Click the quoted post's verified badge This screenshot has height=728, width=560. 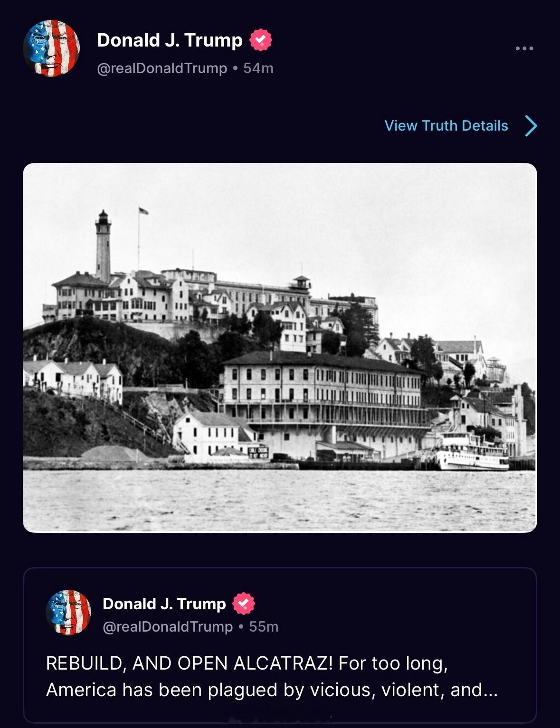pos(244,604)
